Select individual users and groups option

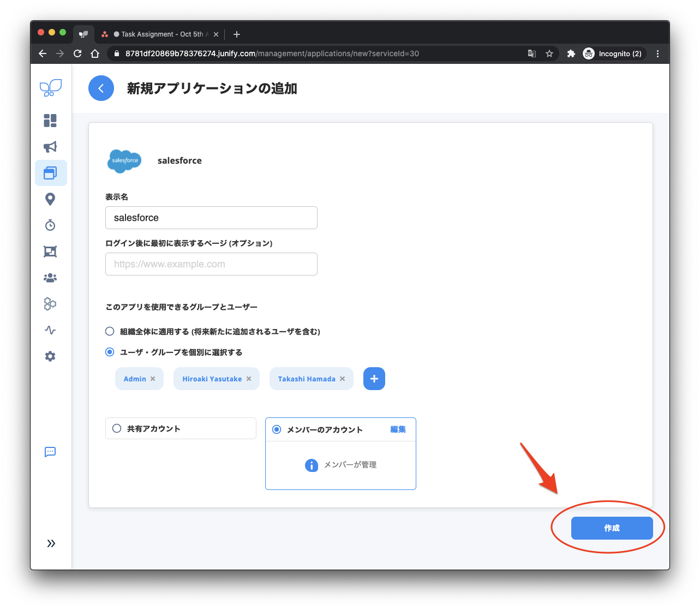tap(110, 352)
